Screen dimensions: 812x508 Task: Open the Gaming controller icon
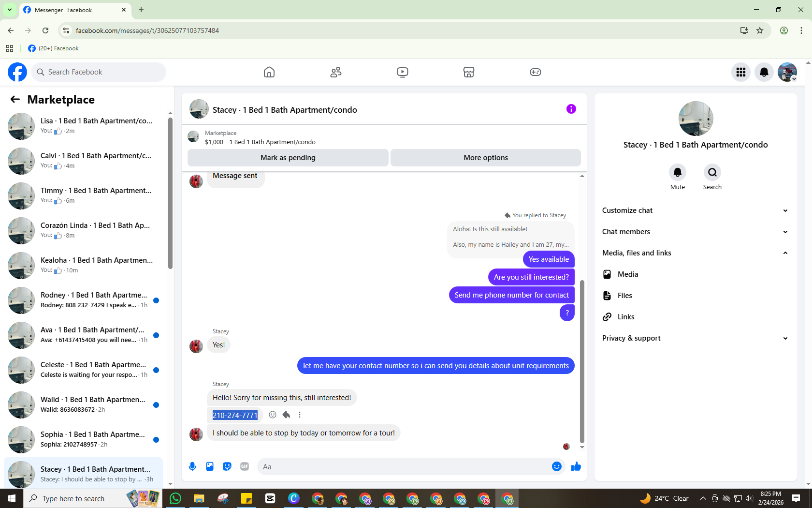(x=536, y=72)
